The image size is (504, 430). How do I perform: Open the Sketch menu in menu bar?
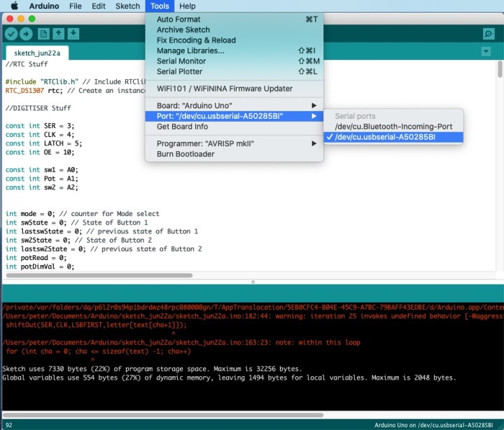point(127,6)
